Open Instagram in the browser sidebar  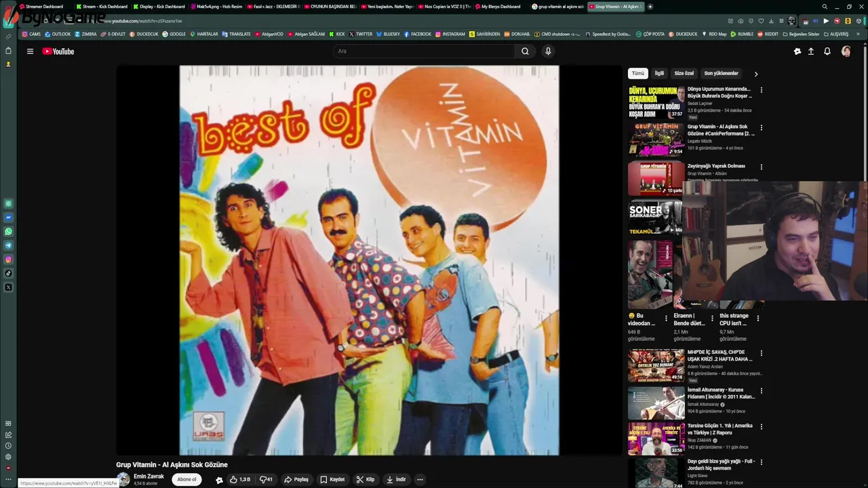(x=8, y=260)
